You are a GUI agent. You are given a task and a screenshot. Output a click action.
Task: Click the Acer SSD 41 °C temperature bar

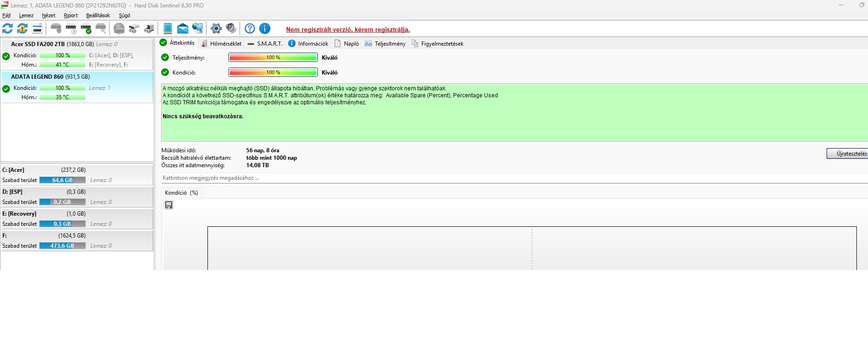pyautogui.click(x=62, y=65)
